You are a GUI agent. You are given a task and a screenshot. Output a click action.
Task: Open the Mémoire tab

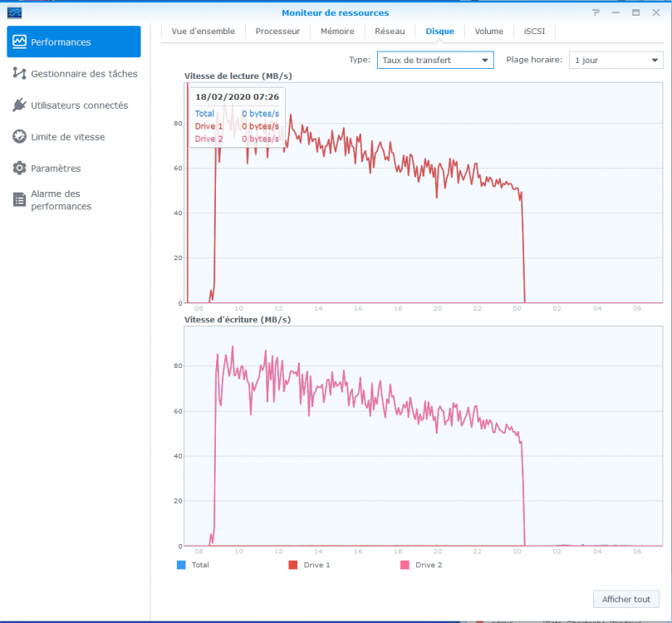tap(337, 32)
